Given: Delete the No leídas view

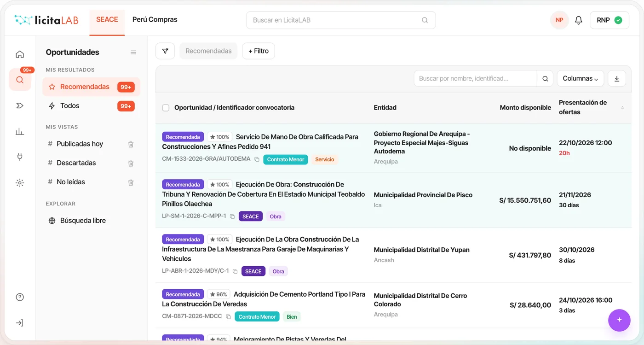Looking at the screenshot, I should pos(131,182).
